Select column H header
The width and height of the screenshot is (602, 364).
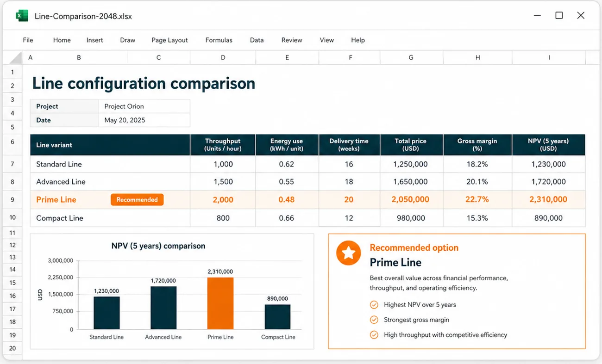477,58
